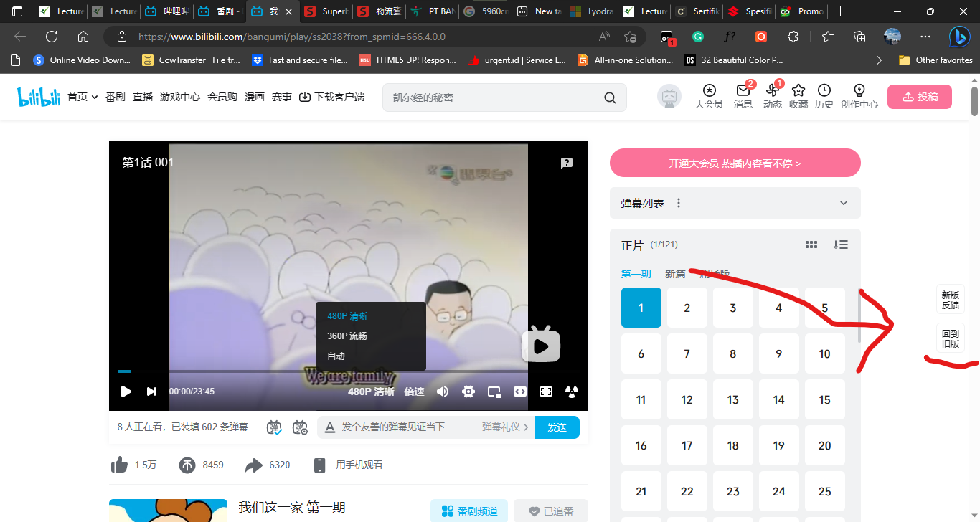Open 消息 messages icon
980x522 pixels.
pyautogui.click(x=743, y=96)
